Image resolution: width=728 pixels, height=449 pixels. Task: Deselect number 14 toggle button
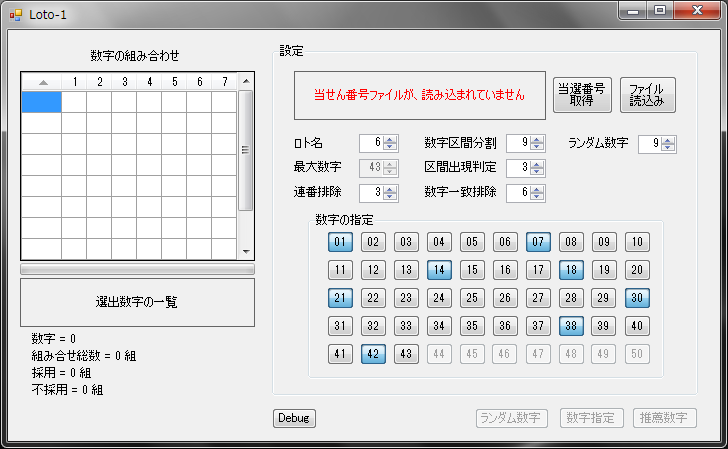439,270
